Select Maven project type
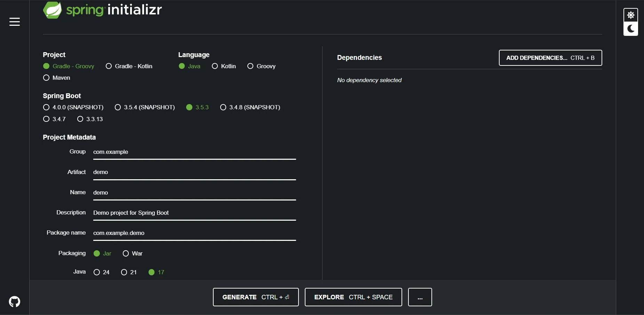The width and height of the screenshot is (644, 315). 56,78
